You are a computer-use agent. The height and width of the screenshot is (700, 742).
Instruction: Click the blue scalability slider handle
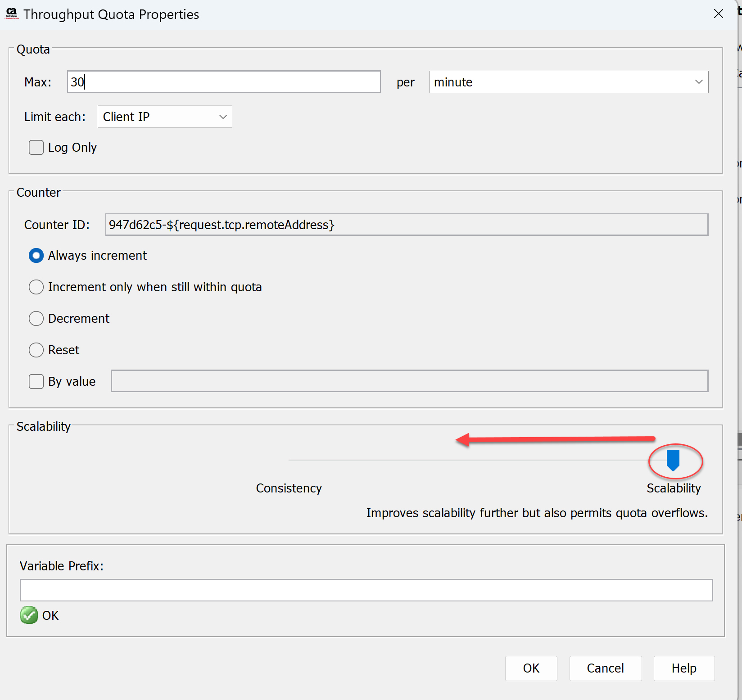673,460
